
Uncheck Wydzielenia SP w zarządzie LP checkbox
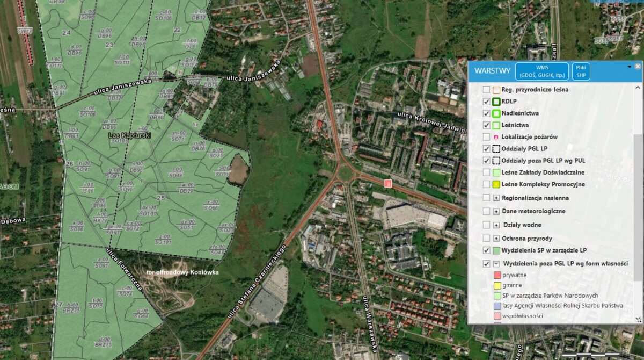click(486, 250)
